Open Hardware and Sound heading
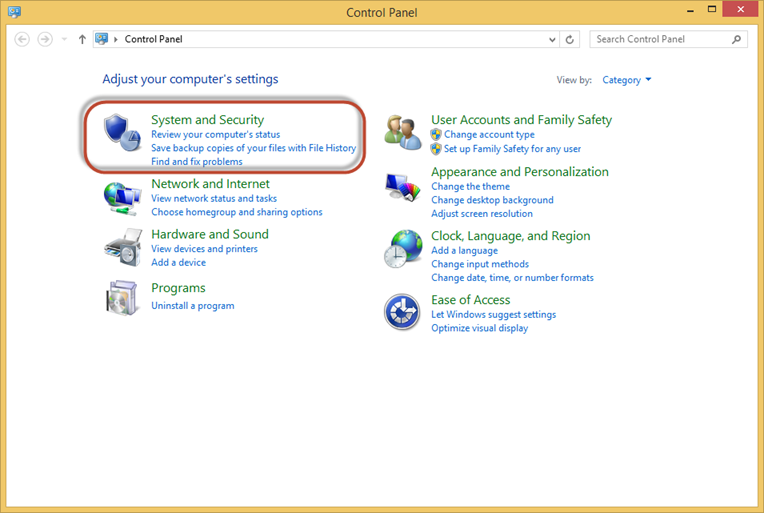 (x=210, y=234)
